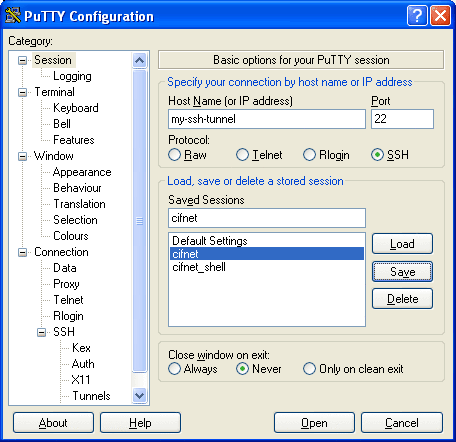This screenshot has width=456, height=442.
Task: Select Default Settings in saved sessions list
Action: tap(267, 241)
